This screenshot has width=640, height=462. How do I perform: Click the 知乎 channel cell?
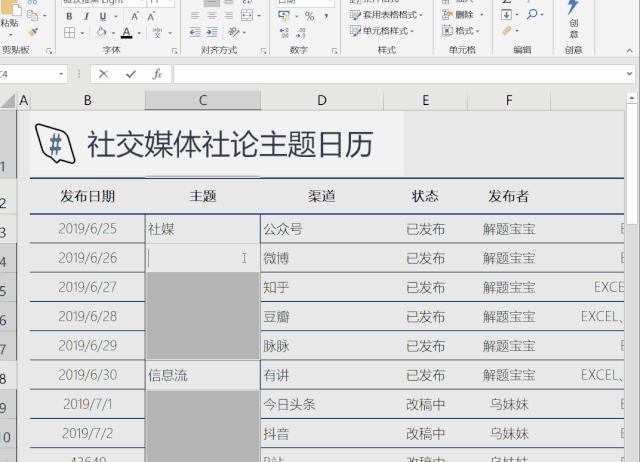(322, 287)
